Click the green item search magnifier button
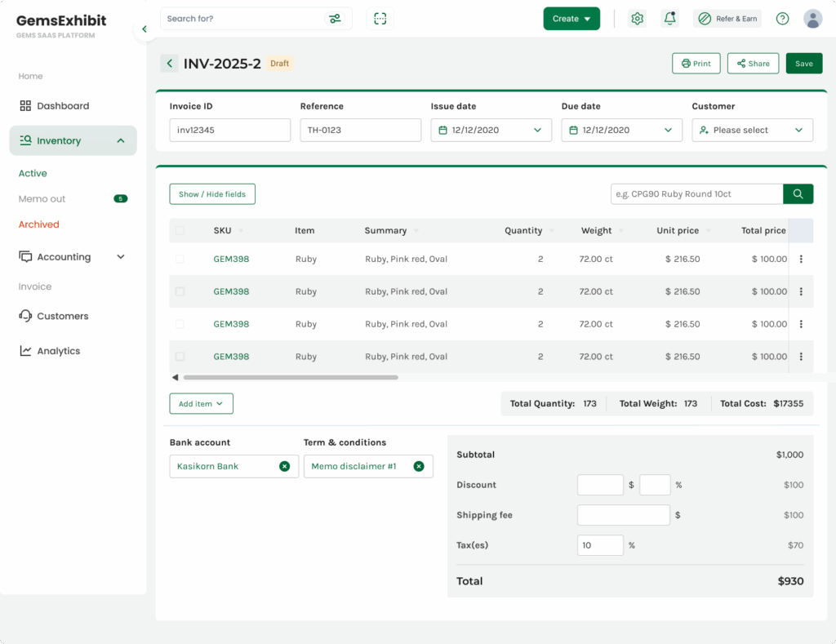This screenshot has height=644, width=836. 798,193
